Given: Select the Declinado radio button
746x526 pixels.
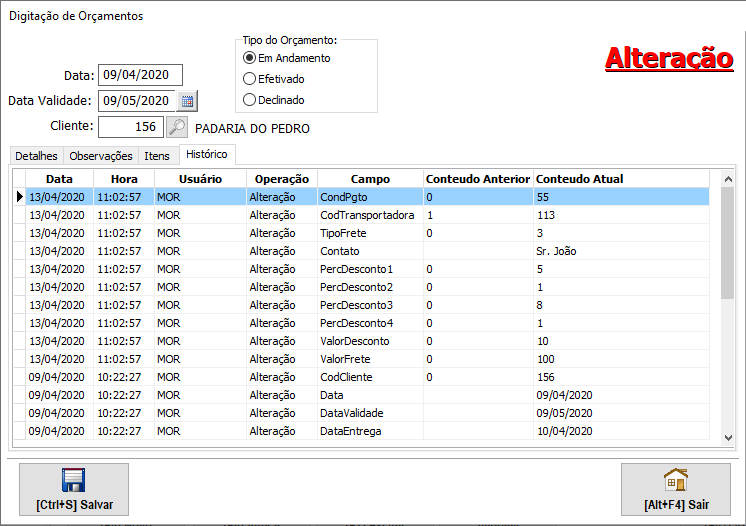Looking at the screenshot, I should click(x=250, y=100).
